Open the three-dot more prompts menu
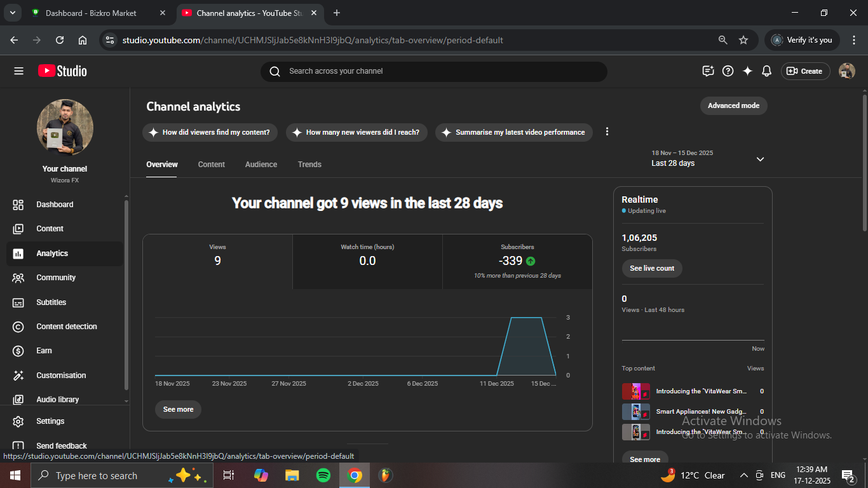 [x=607, y=132]
